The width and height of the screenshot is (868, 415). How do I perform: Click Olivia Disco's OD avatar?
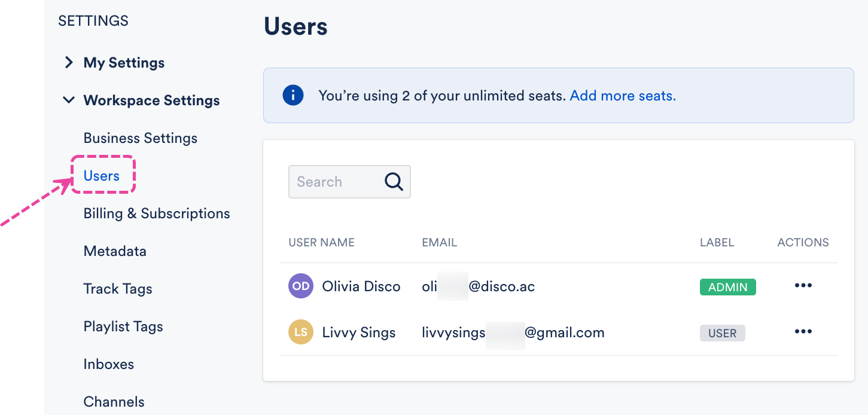[x=301, y=286]
